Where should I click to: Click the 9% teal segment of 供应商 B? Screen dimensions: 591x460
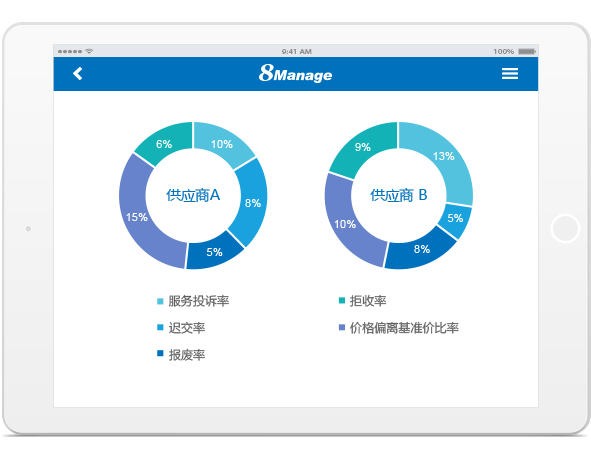click(x=363, y=147)
